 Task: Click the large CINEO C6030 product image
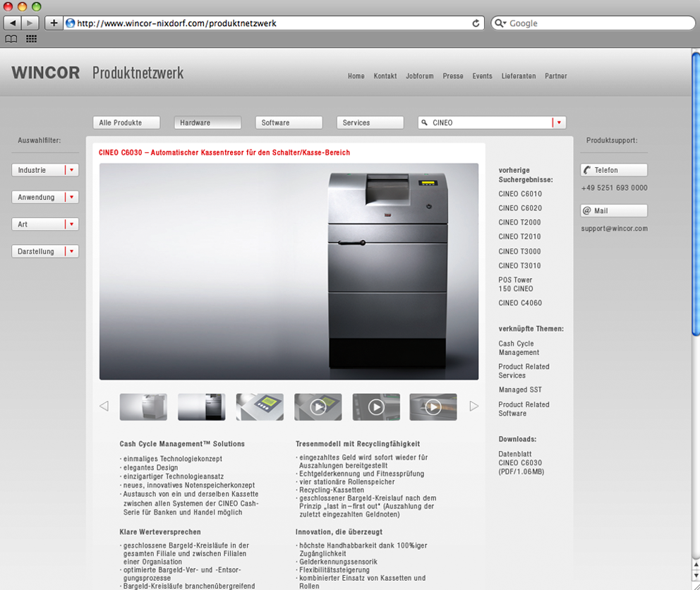(289, 272)
